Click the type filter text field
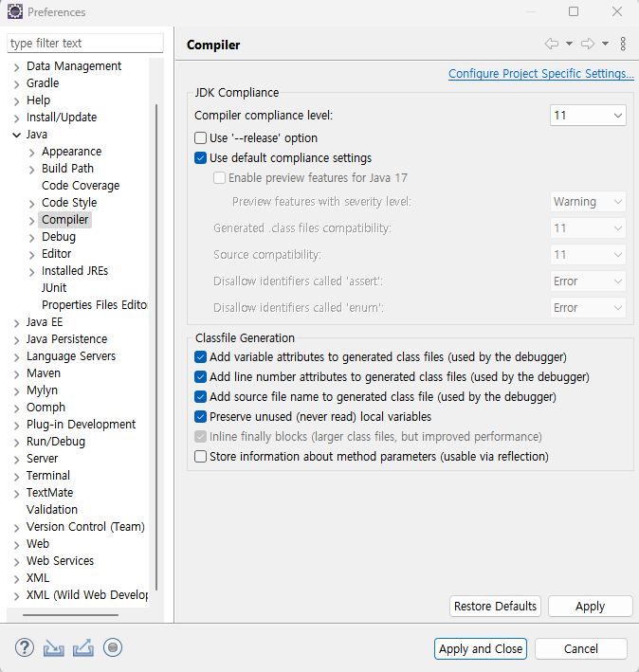 [85, 44]
